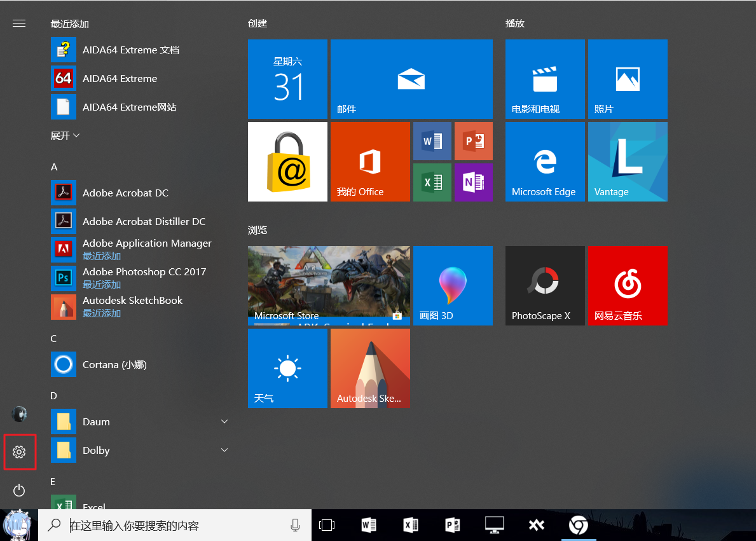This screenshot has height=541, width=756.
Task: Open 天气 weather tile
Action: [287, 368]
